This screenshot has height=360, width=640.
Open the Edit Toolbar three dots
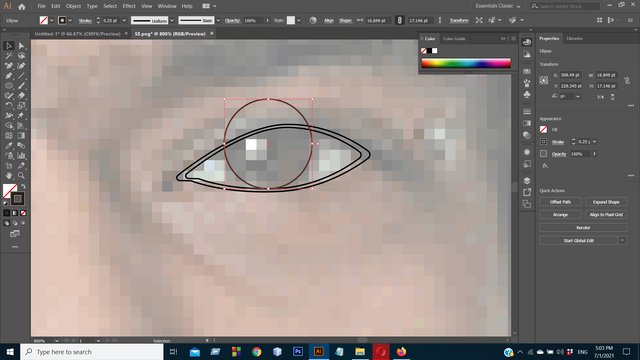pyautogui.click(x=15, y=247)
